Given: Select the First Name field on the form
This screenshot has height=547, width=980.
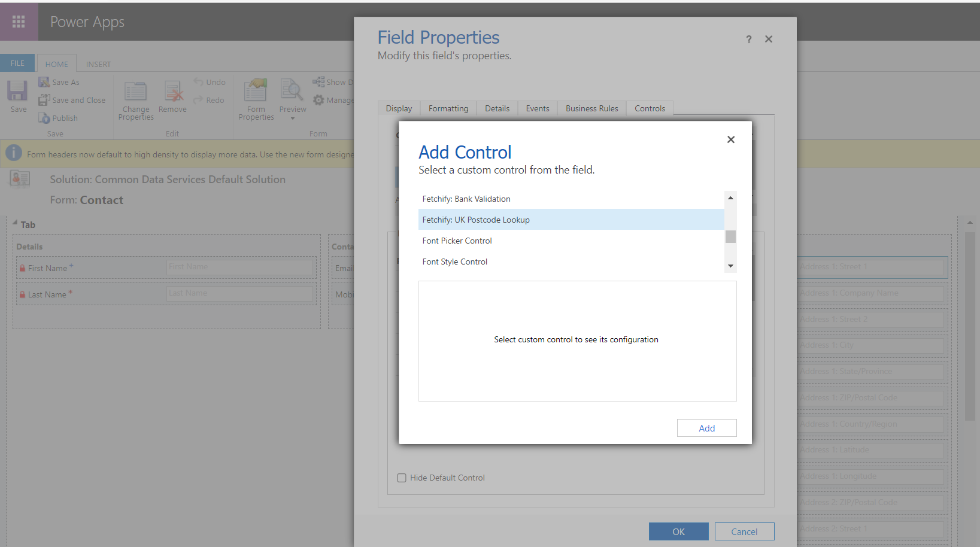Looking at the screenshot, I should pos(166,268).
